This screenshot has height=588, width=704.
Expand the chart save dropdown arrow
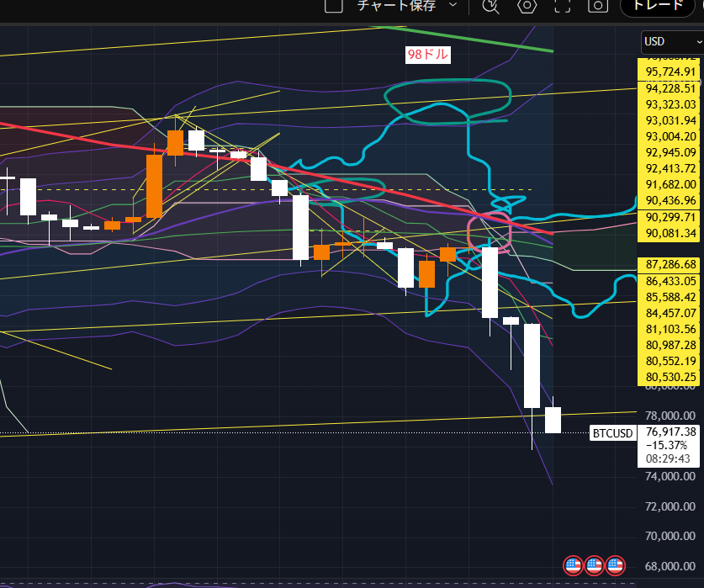(453, 5)
